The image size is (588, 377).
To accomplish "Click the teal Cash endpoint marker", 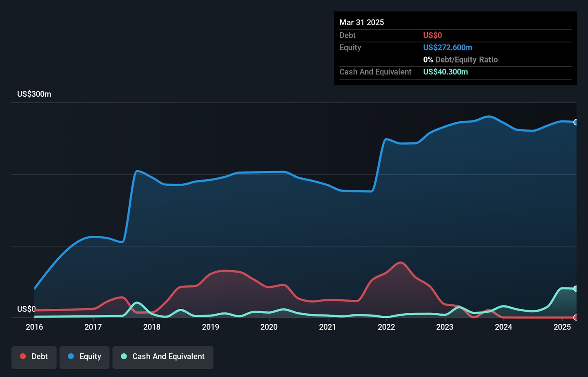I will [x=575, y=289].
